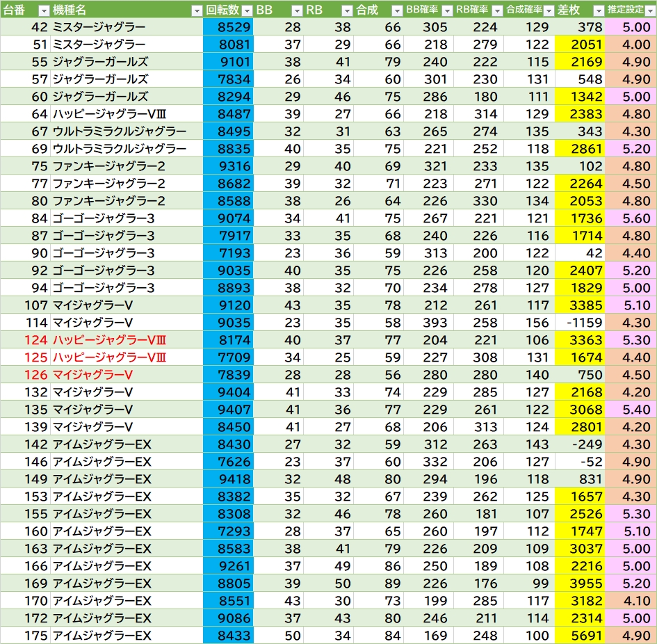Select the 1829 差枚 cell
This screenshot has height=644, width=657.
[x=580, y=288]
